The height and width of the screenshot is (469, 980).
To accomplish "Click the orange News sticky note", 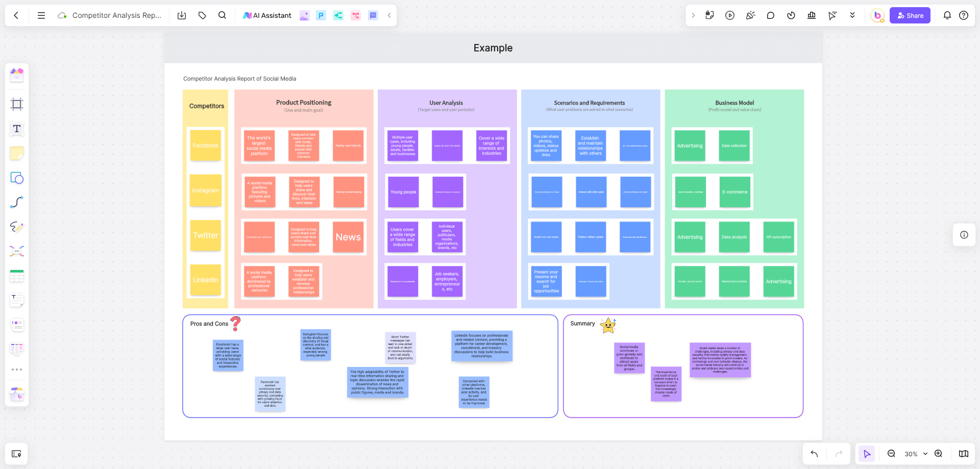I will 348,237.
